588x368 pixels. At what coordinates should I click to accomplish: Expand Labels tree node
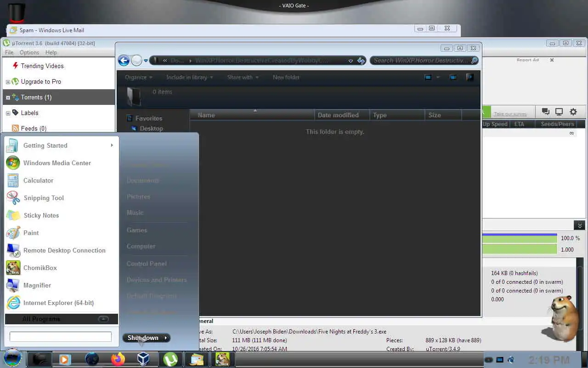click(8, 113)
